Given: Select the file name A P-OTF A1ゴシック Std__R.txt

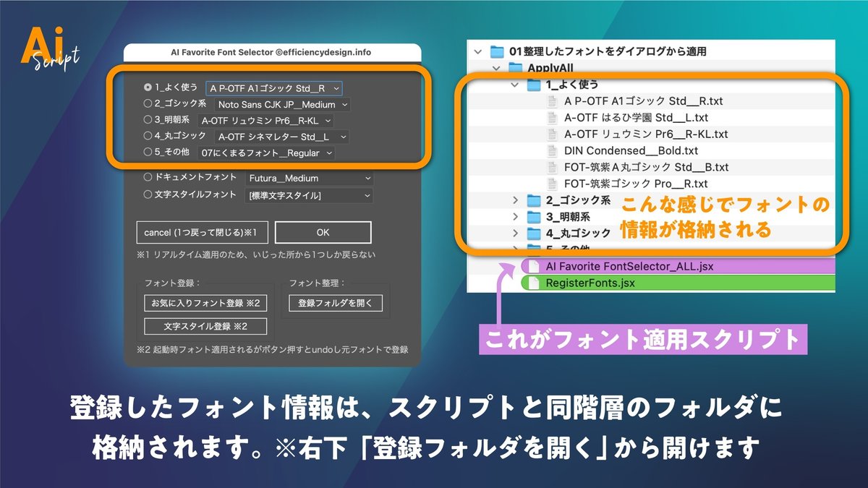Looking at the screenshot, I should pos(645,101).
